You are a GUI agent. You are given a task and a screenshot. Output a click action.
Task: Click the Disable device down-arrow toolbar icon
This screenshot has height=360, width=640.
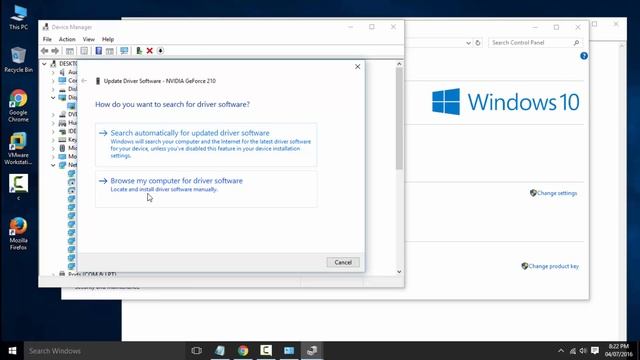point(160,51)
